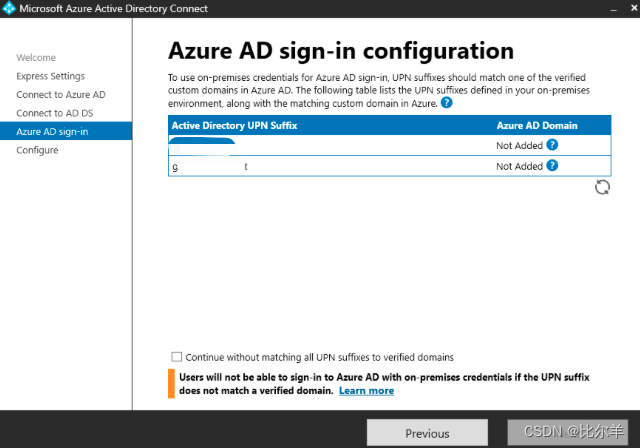Open Connect to AD DS step
Screen dimensions: 640x448
(x=55, y=113)
